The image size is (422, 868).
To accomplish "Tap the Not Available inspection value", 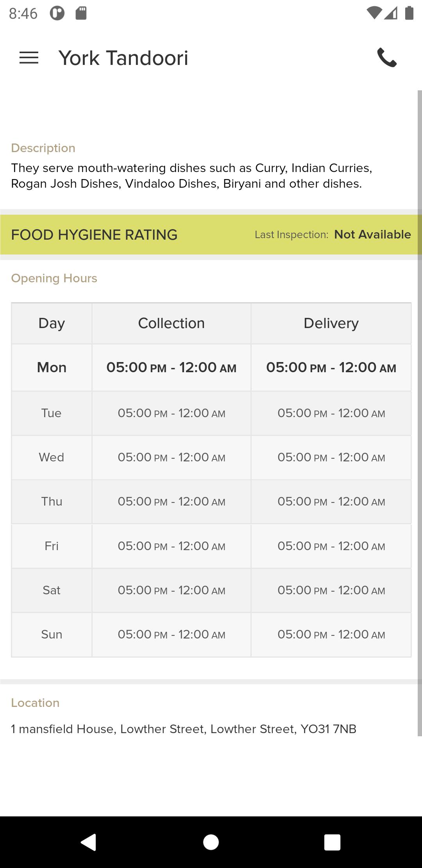I will tap(372, 234).
